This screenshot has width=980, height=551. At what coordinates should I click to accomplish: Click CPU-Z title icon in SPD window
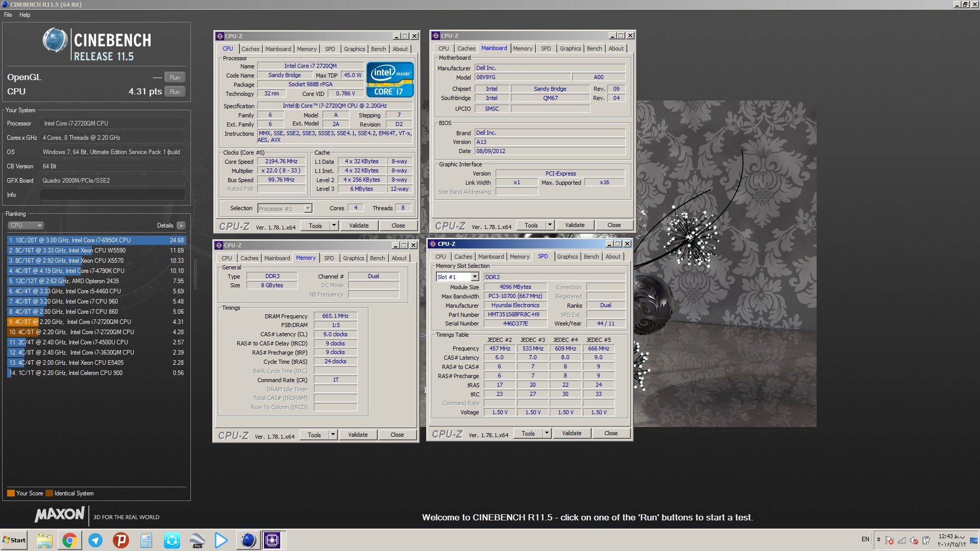point(433,244)
